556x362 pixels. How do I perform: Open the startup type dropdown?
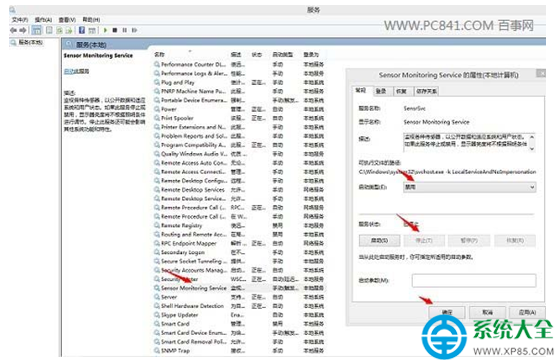(469, 187)
